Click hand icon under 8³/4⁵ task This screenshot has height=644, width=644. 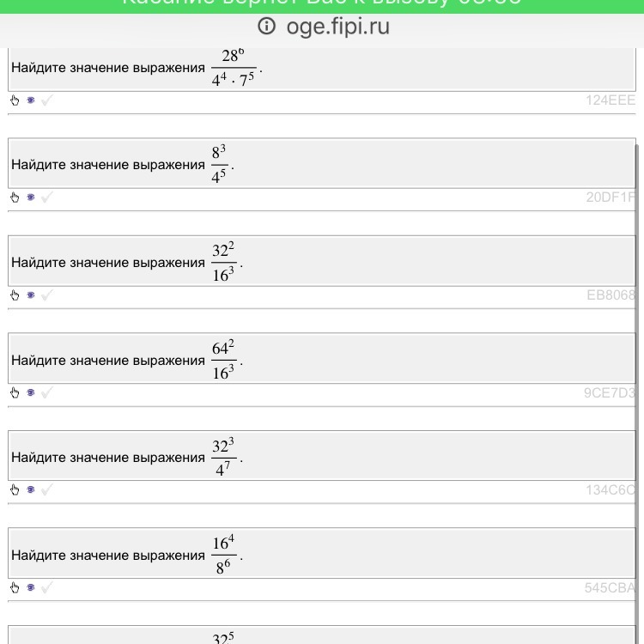[x=15, y=197]
